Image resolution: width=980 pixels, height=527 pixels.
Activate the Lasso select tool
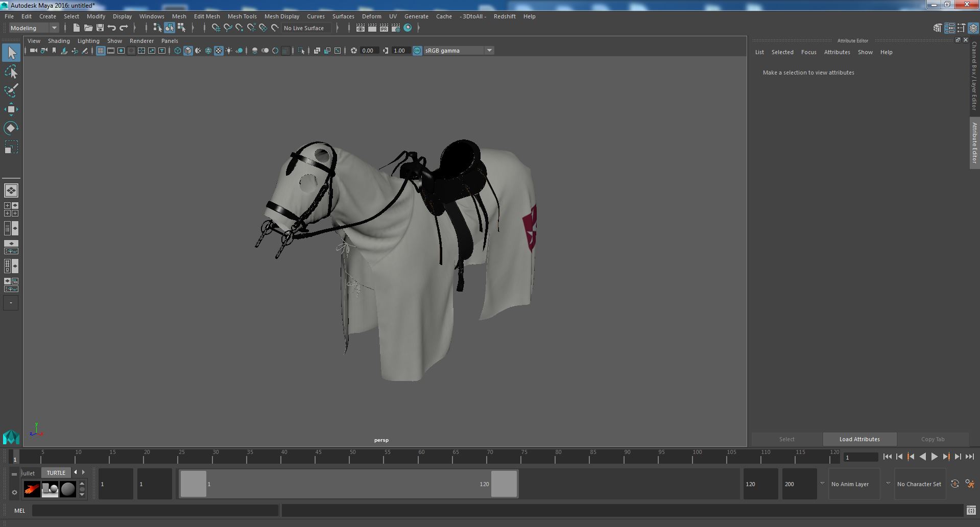[x=11, y=72]
